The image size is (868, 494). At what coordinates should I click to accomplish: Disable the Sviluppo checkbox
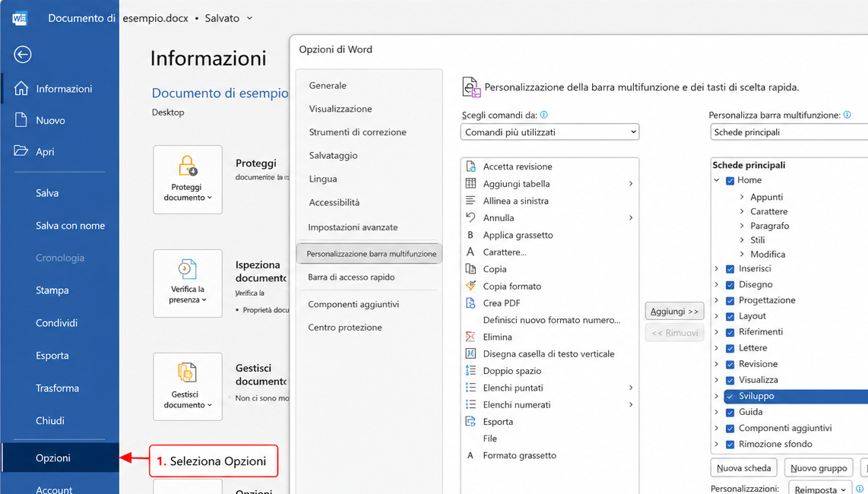point(730,397)
